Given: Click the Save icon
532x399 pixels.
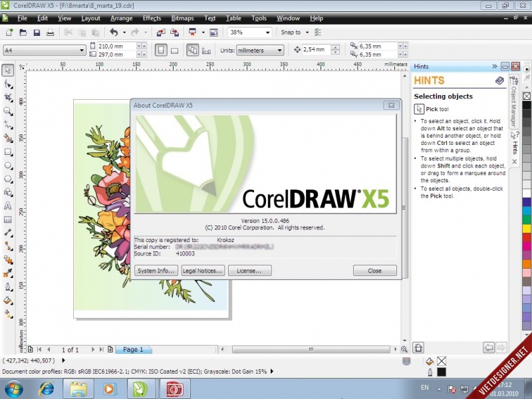Looking at the screenshot, I should pyautogui.click(x=37, y=32).
